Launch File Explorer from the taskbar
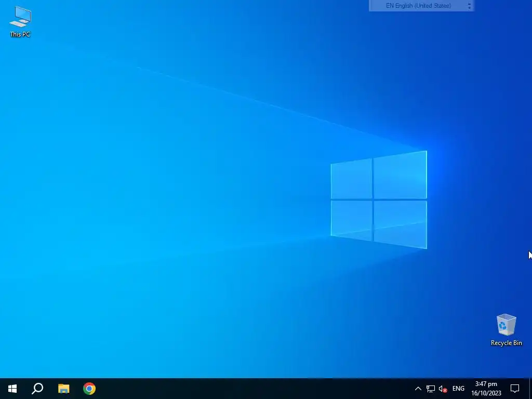The image size is (532, 399). pyautogui.click(x=63, y=389)
